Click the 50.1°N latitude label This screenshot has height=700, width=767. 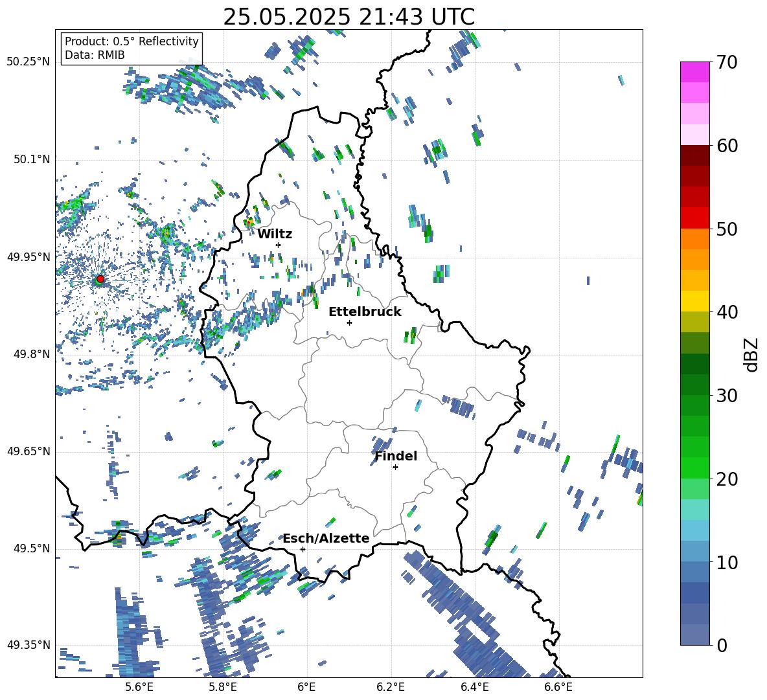coord(31,159)
